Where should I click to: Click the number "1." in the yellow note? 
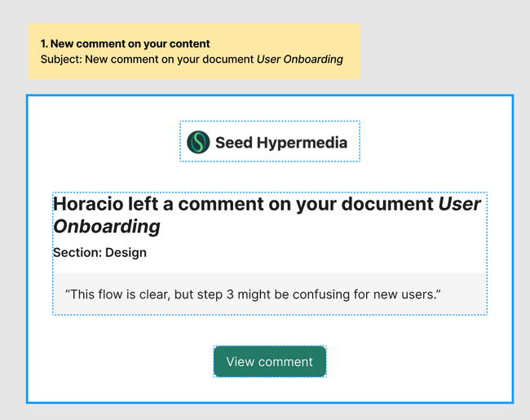[44, 44]
